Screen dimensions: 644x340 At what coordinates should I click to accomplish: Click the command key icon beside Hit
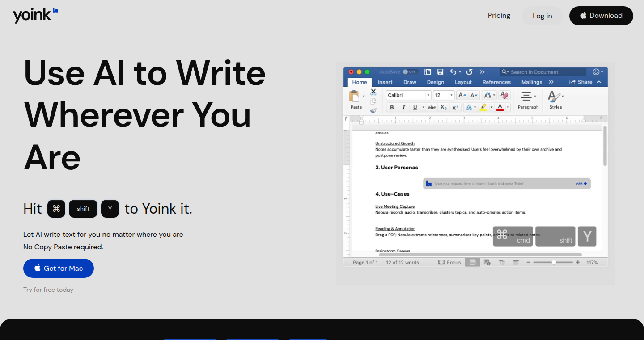click(56, 209)
